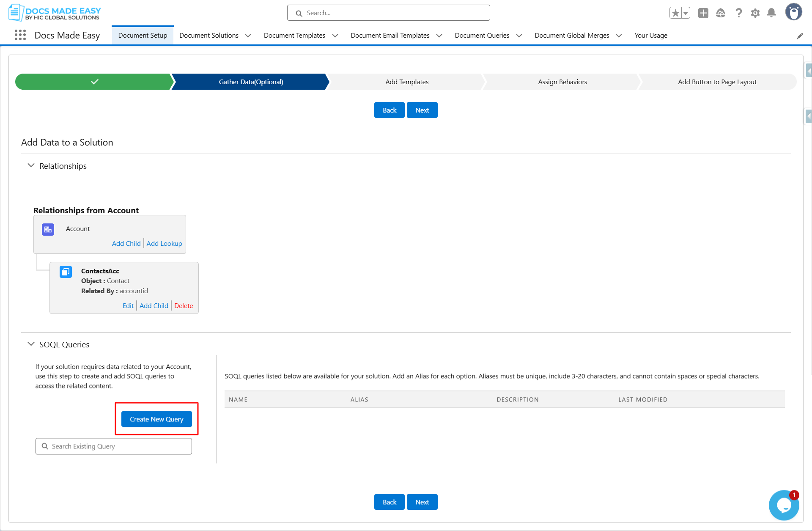Click the Favorites star icon
812x531 pixels.
click(675, 13)
